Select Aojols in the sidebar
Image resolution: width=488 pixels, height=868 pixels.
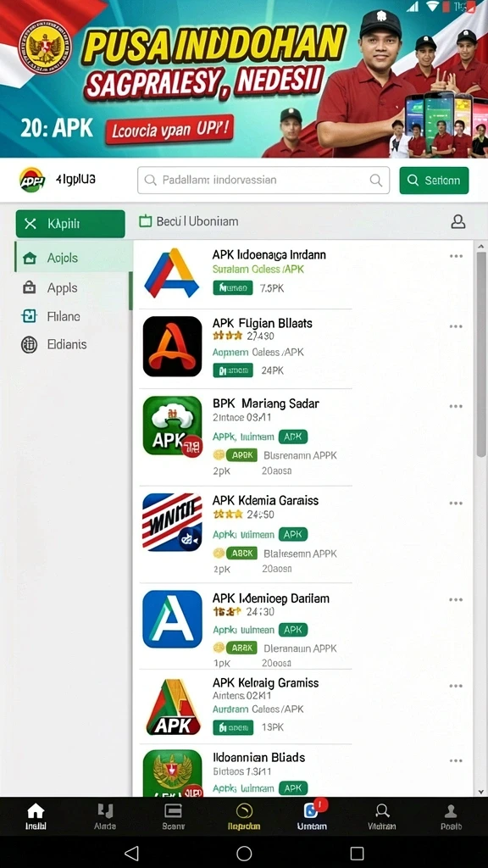point(74,258)
